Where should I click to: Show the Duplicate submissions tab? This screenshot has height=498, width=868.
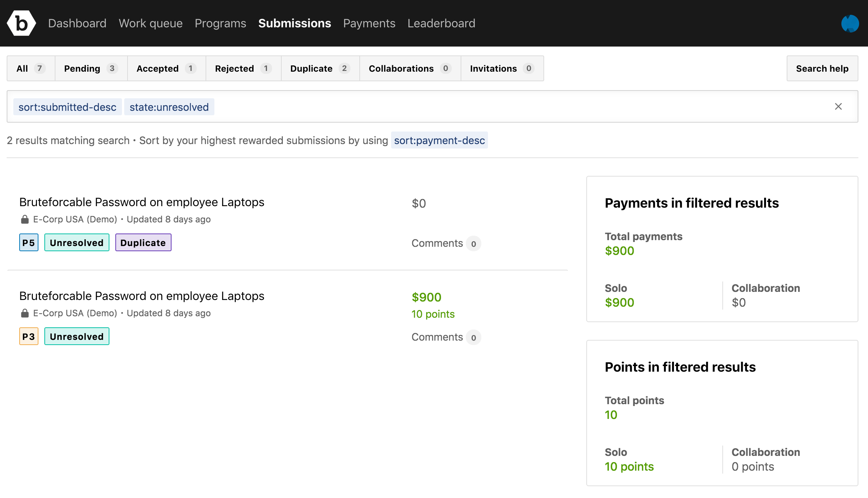point(320,68)
